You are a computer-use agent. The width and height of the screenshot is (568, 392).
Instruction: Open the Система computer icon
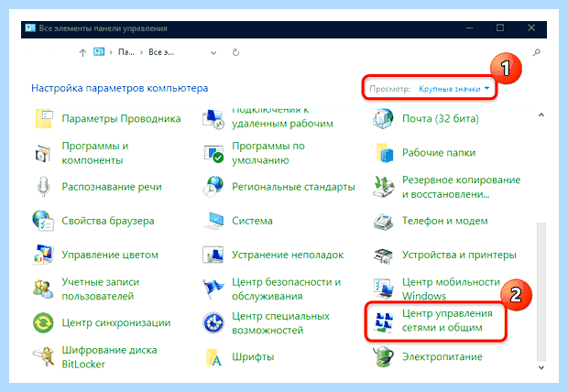pos(213,221)
